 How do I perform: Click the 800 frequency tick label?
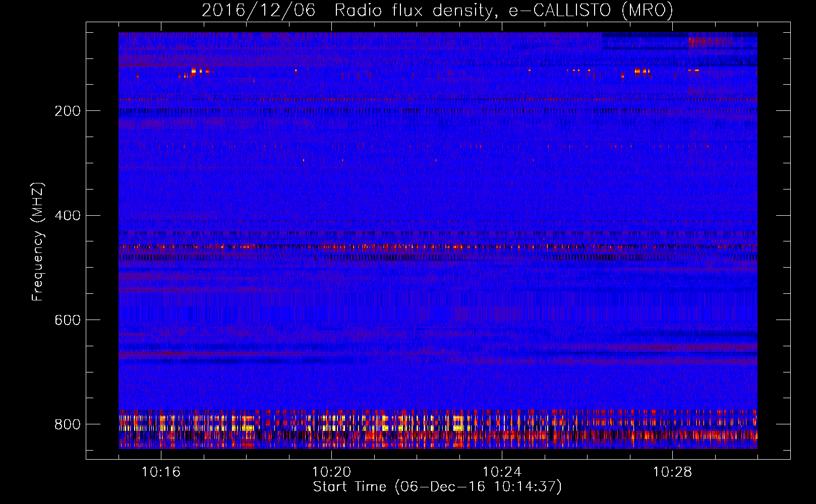(67, 425)
